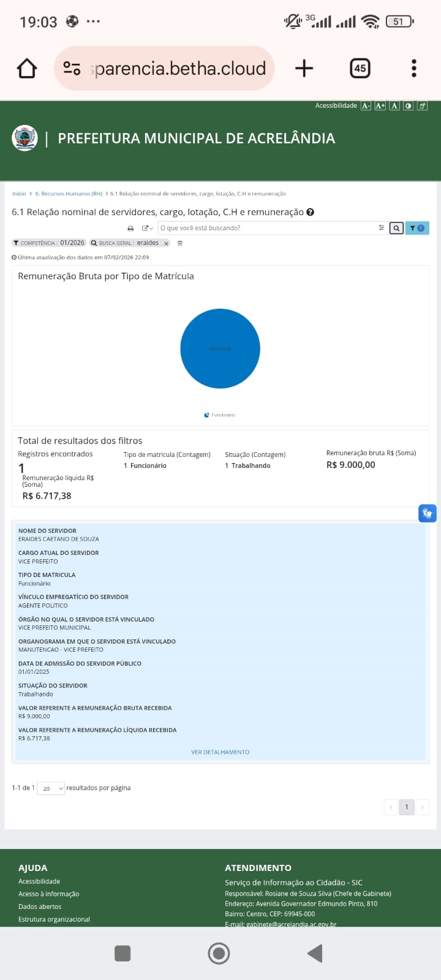Open the browser tab switcher showing 45

pyautogui.click(x=360, y=68)
